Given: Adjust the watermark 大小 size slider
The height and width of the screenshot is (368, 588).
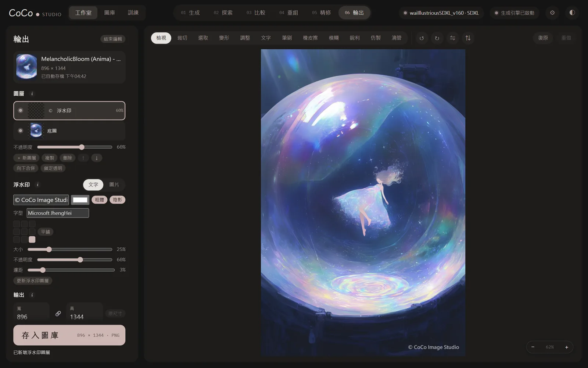Looking at the screenshot, I should 70,250.
